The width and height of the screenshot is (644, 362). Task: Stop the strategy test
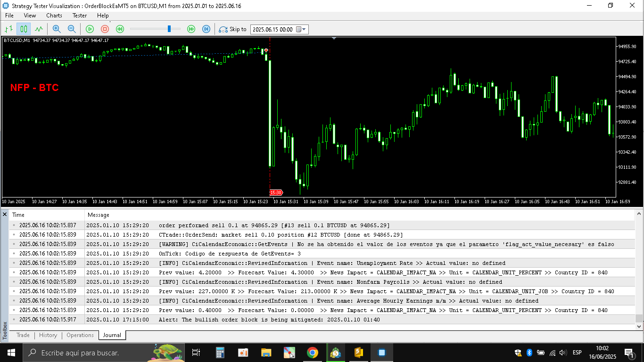click(105, 29)
